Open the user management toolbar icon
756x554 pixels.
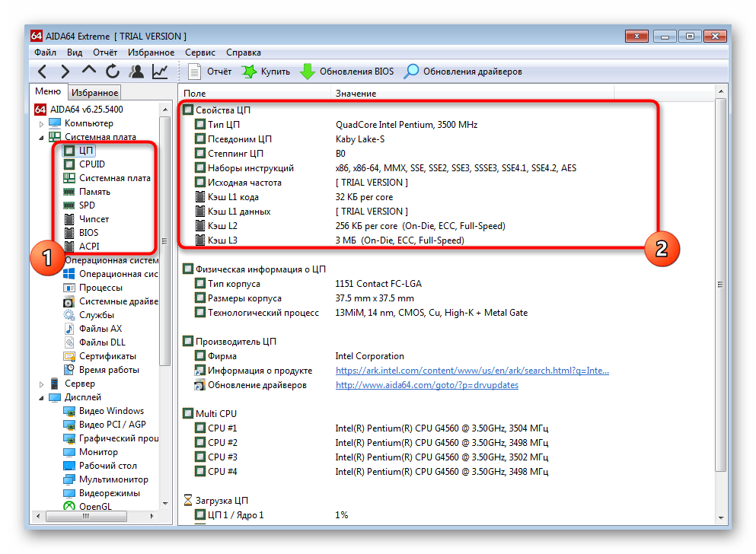tap(136, 72)
